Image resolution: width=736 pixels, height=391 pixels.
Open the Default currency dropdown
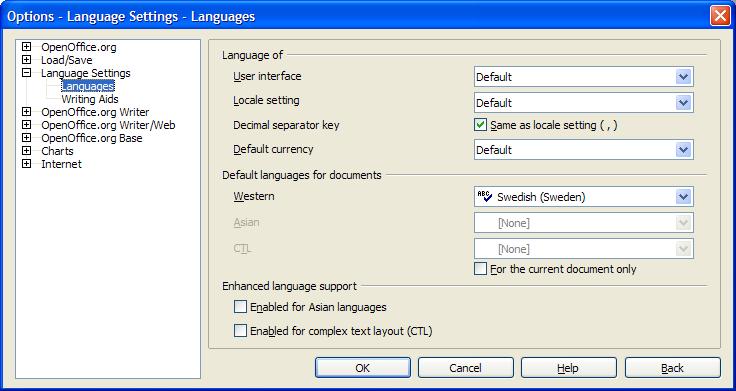click(x=683, y=150)
